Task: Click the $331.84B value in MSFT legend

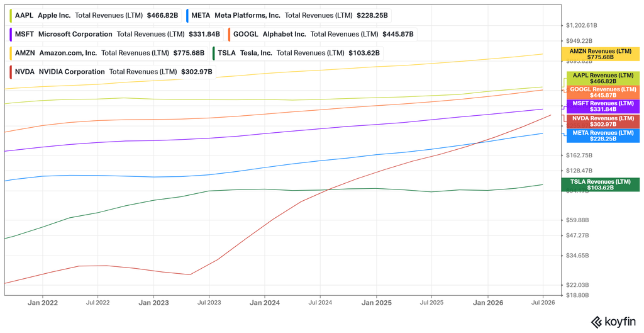Action: [204, 34]
